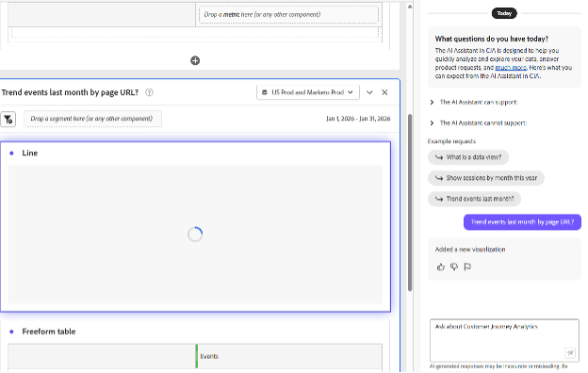Select the Freeform table visualization dot

pyautogui.click(x=11, y=332)
